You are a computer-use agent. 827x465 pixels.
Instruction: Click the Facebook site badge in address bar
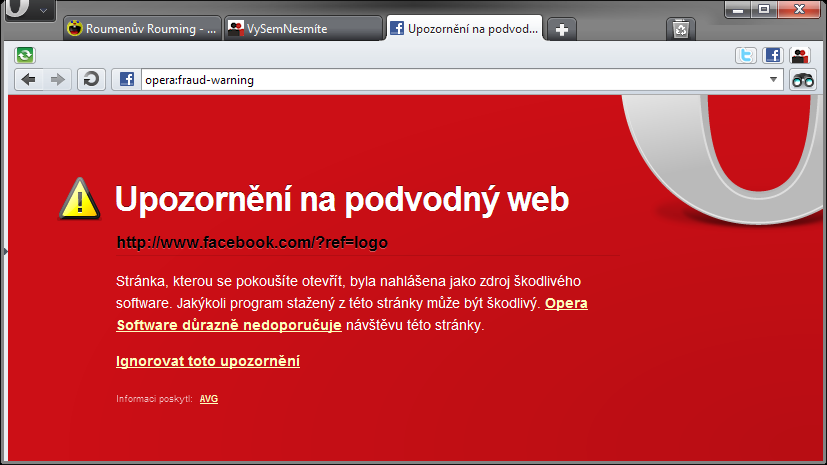pos(127,80)
